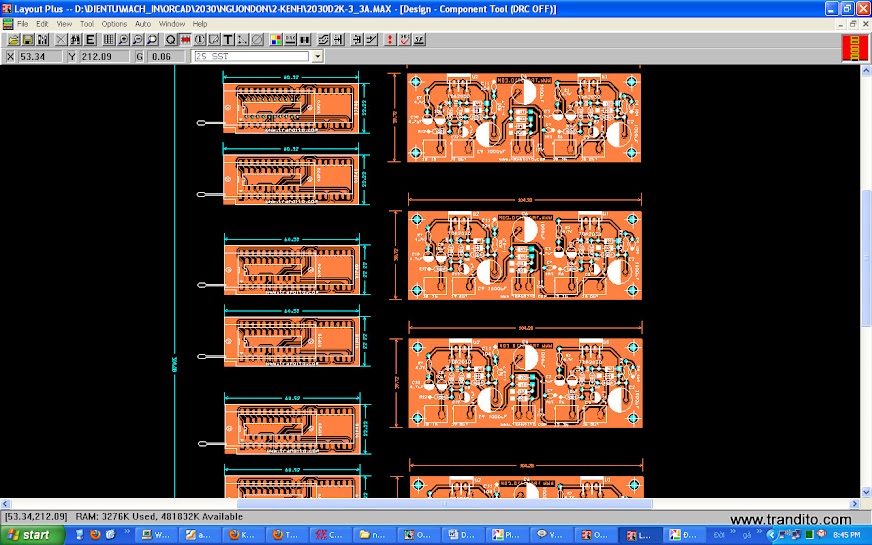Open the Windows Start button

[x=32, y=534]
